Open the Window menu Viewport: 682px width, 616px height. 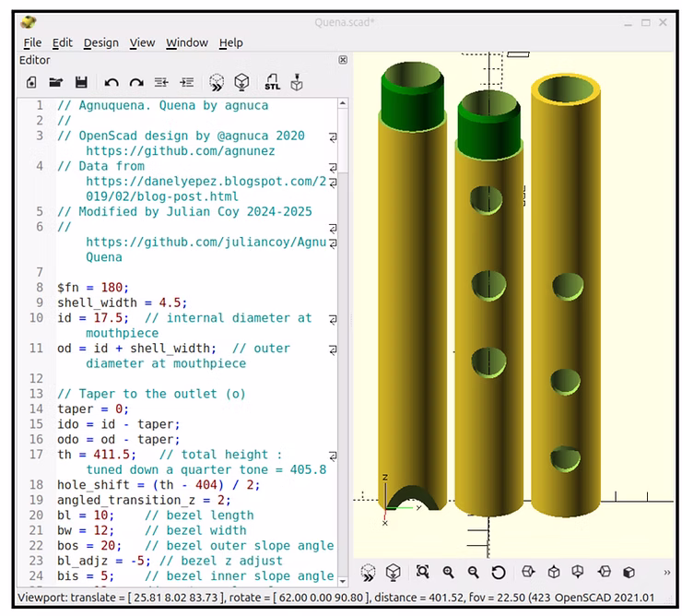click(x=186, y=42)
